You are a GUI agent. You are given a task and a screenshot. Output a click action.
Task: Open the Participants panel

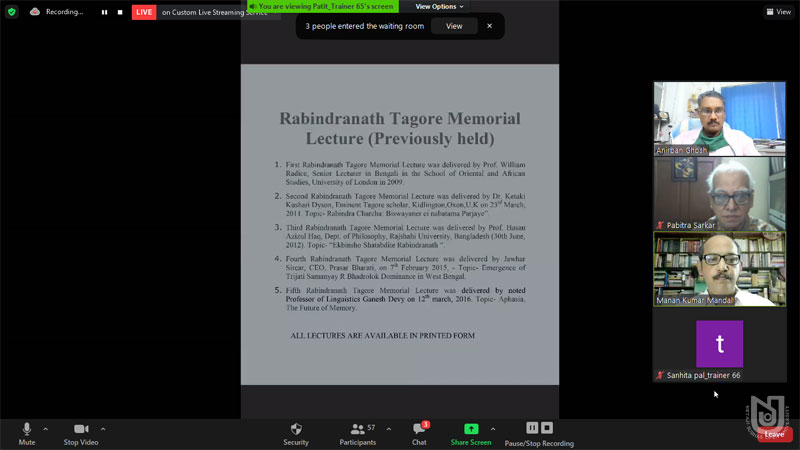tap(358, 434)
